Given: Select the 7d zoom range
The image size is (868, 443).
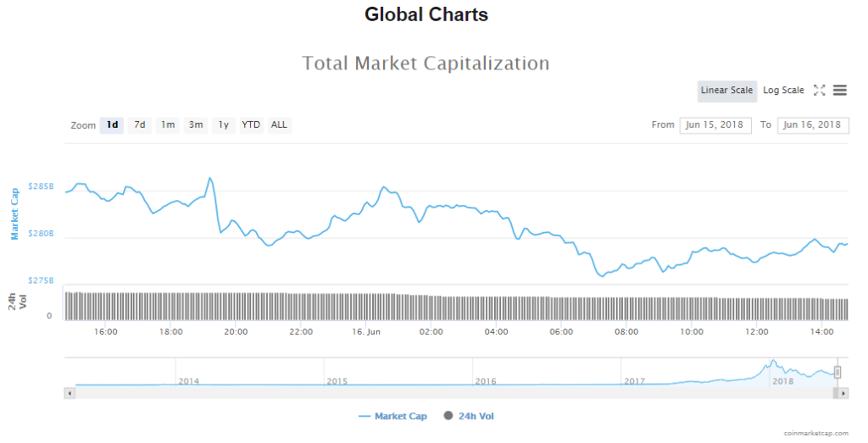Looking at the screenshot, I should 140,125.
